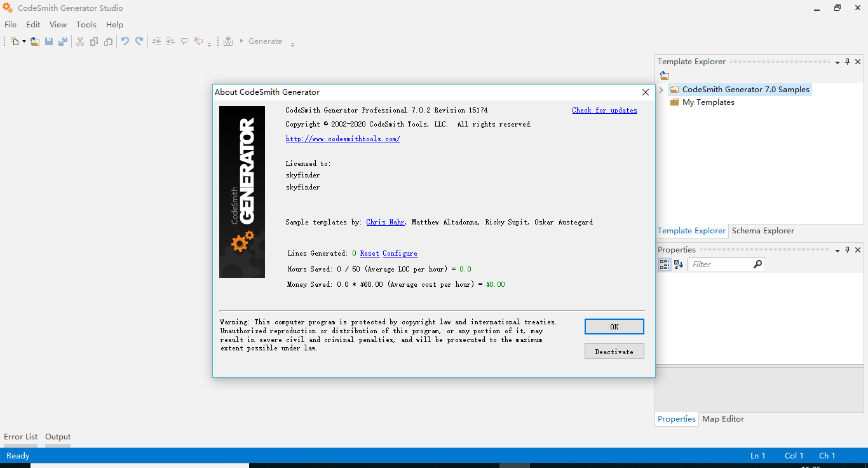
Task: Toggle categorized view in Properties panel
Action: (x=665, y=264)
